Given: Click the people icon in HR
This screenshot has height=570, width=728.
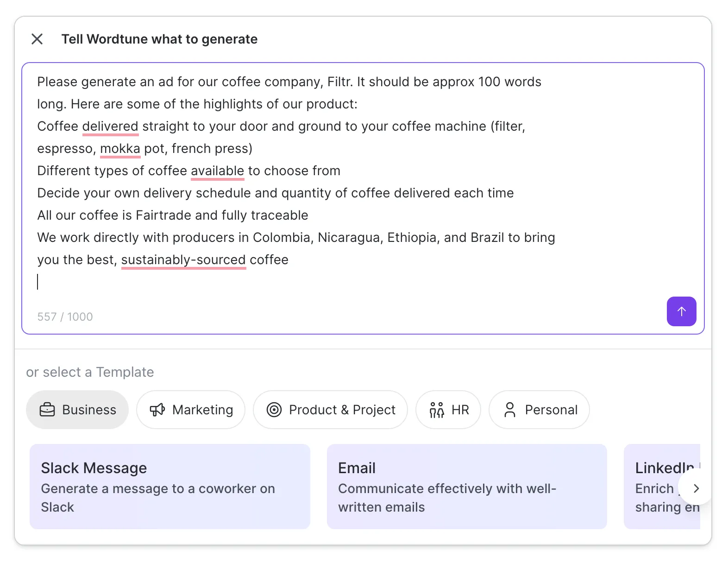Looking at the screenshot, I should coord(437,410).
